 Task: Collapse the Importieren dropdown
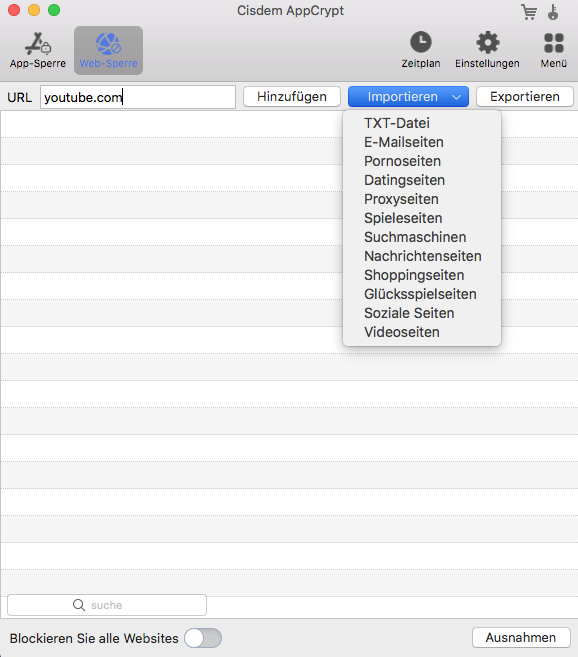[408, 97]
